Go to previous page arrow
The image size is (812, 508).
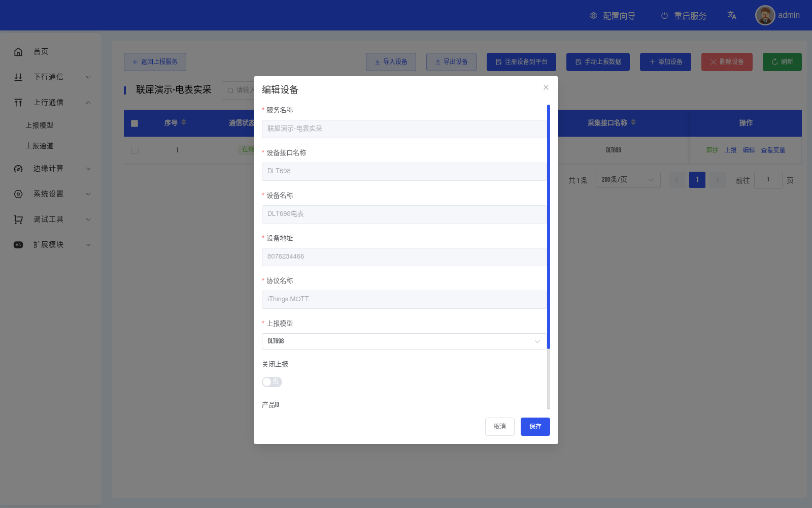[x=676, y=180]
